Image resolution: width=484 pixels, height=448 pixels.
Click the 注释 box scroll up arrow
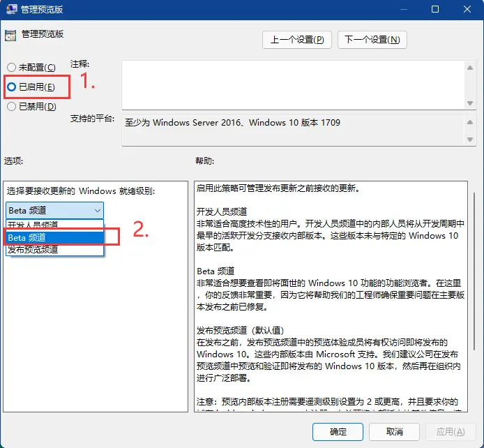pyautogui.click(x=470, y=68)
